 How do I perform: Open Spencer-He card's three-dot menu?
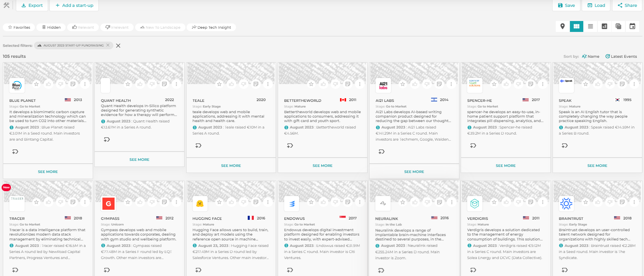coord(543,84)
